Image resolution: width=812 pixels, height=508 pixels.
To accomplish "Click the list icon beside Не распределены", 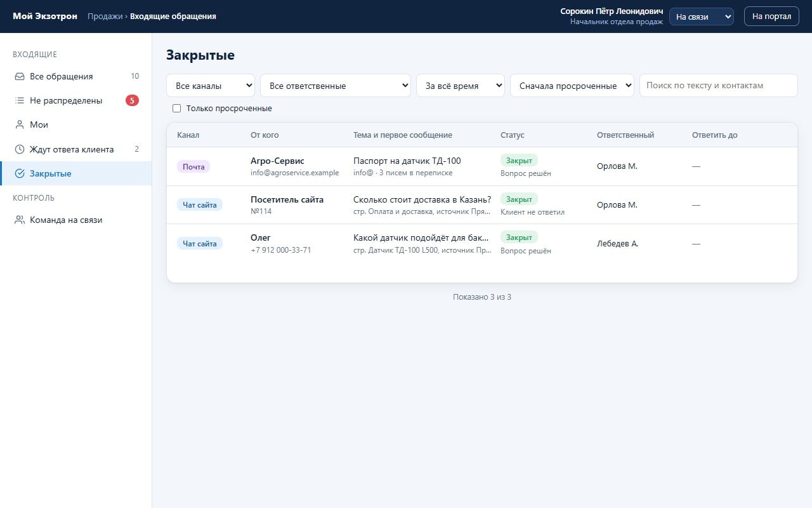I will (20, 100).
